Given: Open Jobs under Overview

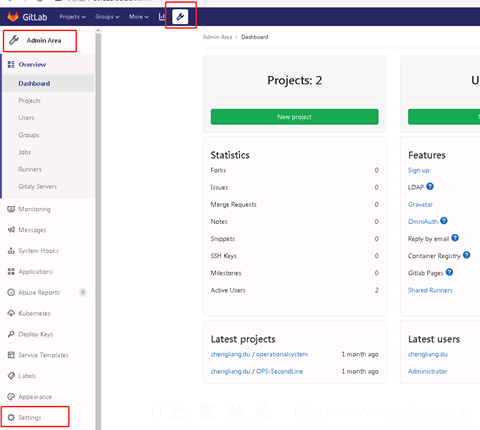Looking at the screenshot, I should (24, 152).
